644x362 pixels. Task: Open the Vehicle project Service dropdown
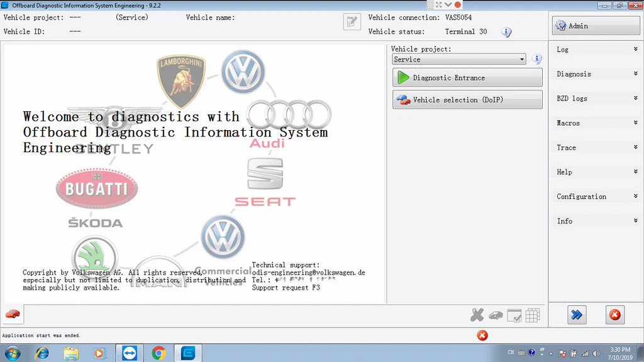tap(458, 60)
